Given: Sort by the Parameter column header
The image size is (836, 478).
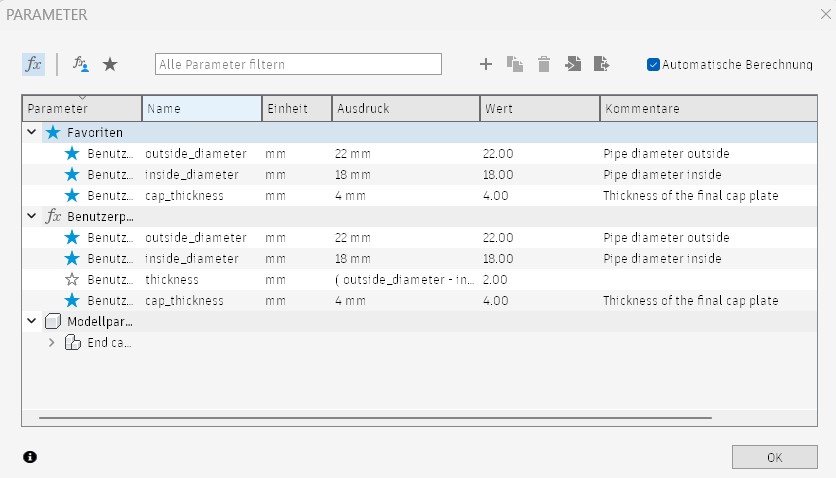Looking at the screenshot, I should coord(82,109).
